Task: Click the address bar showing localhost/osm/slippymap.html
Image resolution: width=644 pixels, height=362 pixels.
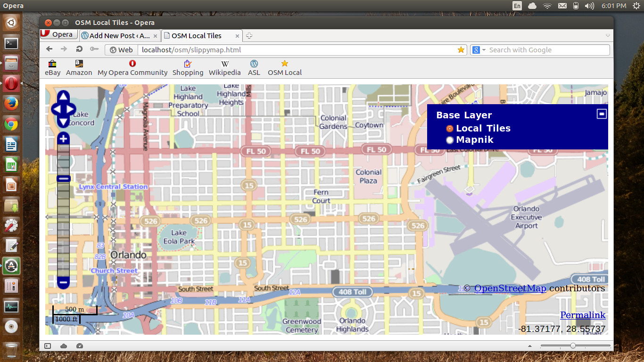Action: (297, 49)
